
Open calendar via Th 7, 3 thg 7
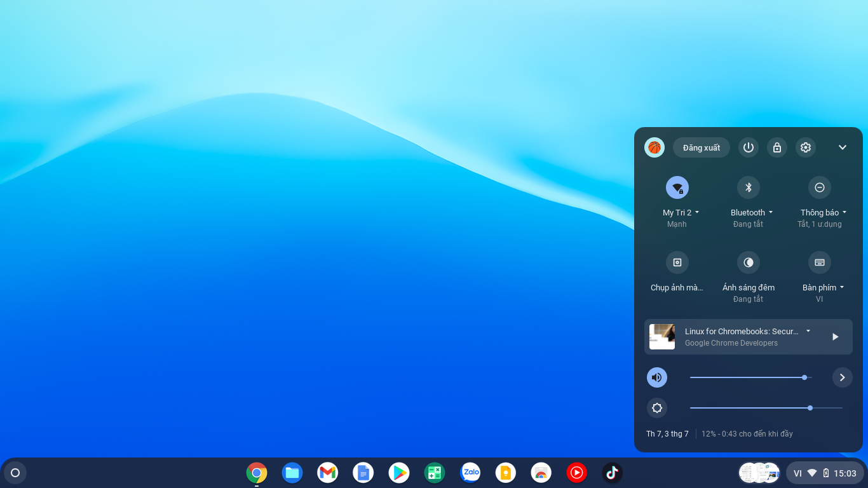(x=667, y=434)
